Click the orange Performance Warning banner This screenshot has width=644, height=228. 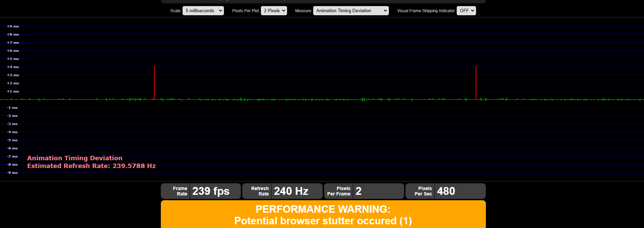coord(323,215)
